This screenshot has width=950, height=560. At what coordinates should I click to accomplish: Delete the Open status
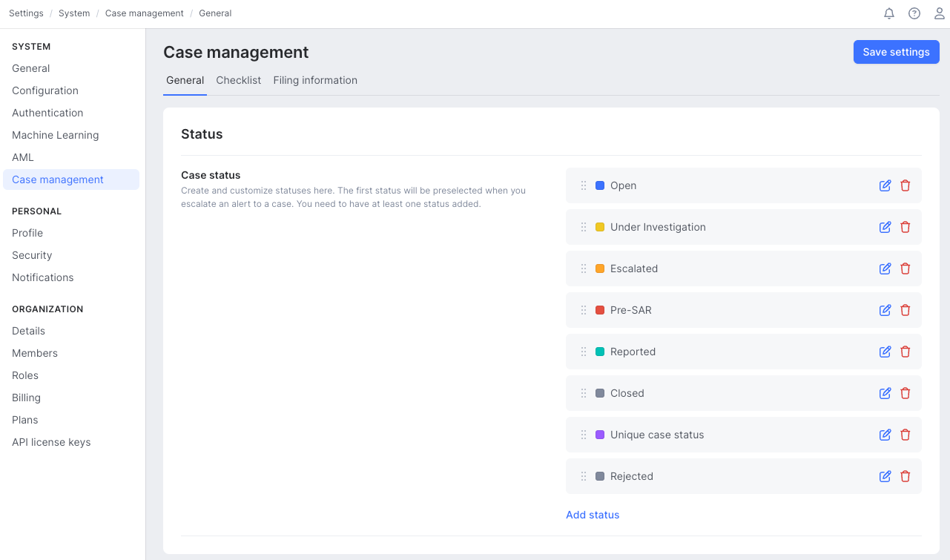pyautogui.click(x=905, y=185)
